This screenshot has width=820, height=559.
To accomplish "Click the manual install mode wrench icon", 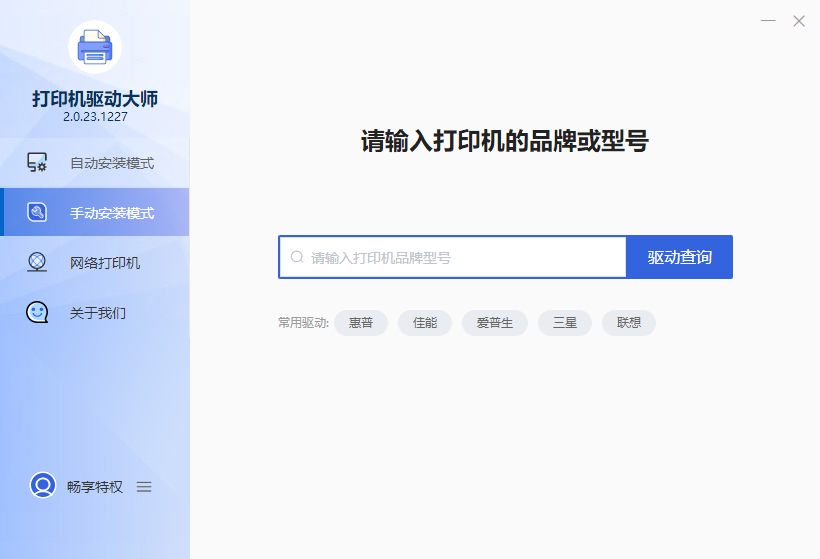I will (x=37, y=212).
